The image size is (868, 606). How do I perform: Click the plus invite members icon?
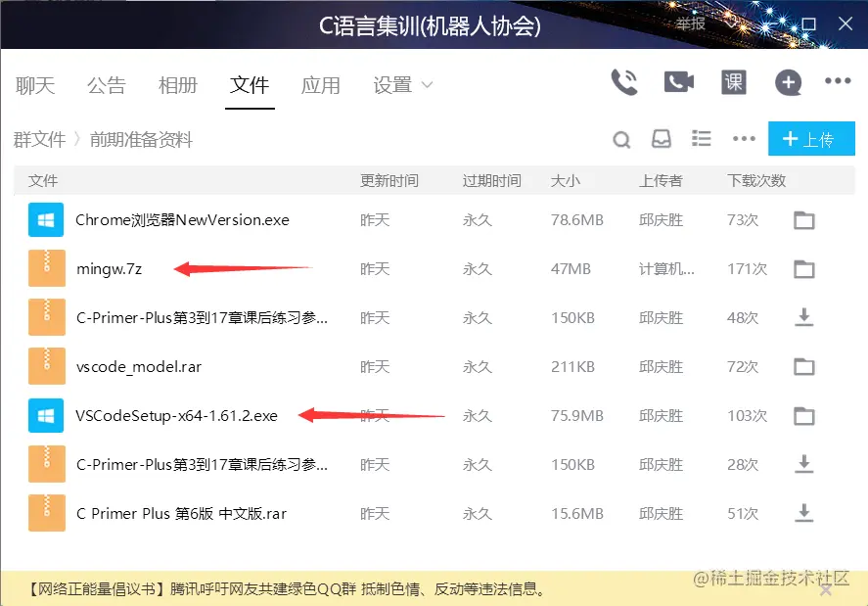coord(788,83)
